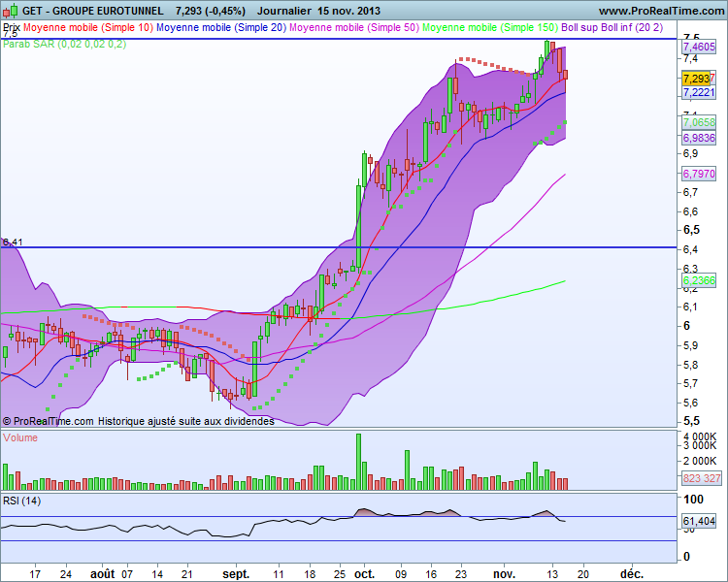Select the GET - GROUPE EUROTUNNEL title

(x=92, y=11)
